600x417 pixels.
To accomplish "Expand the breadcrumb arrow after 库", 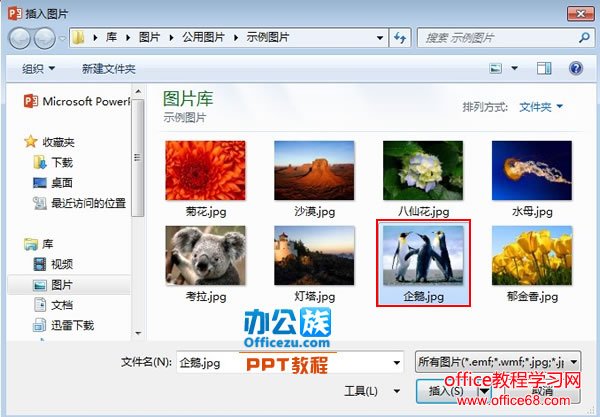I will point(128,37).
